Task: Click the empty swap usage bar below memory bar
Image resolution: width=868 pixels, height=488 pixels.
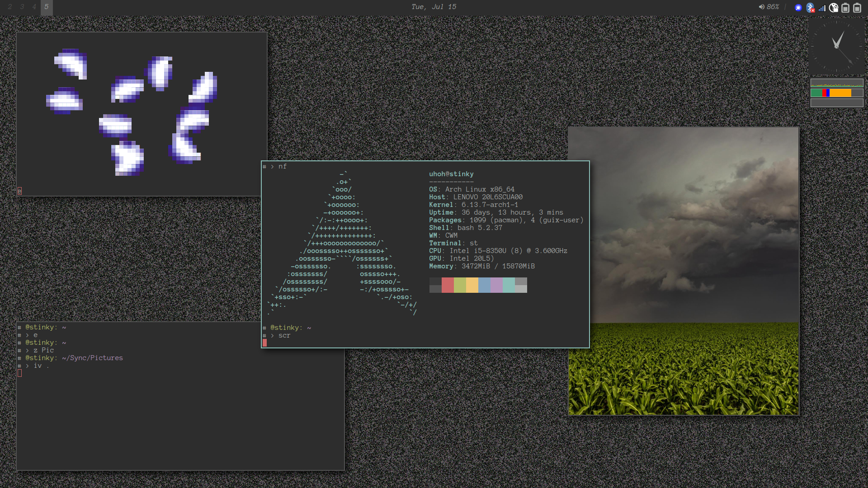Action: [837, 103]
